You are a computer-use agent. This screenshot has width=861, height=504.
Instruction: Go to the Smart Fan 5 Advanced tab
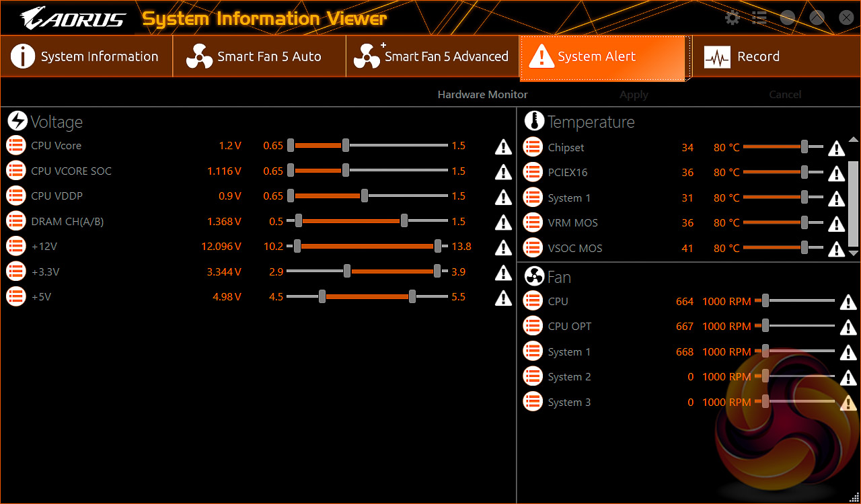[x=433, y=56]
